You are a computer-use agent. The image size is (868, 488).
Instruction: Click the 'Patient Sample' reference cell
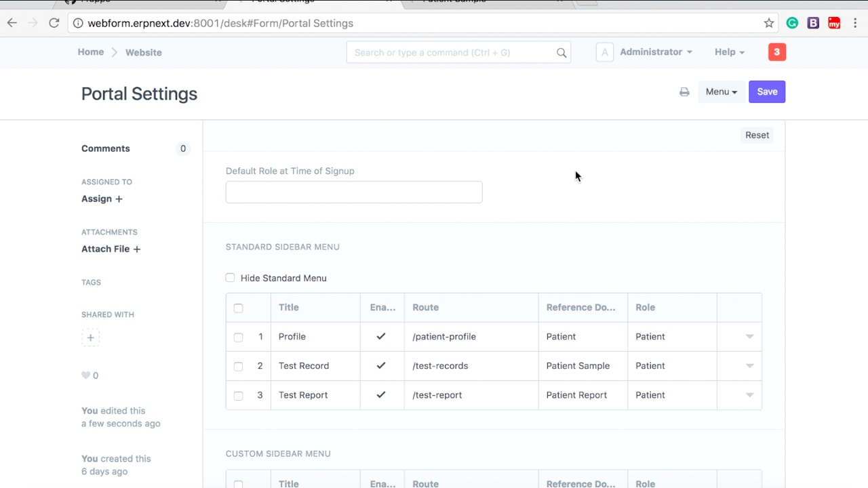(583, 365)
